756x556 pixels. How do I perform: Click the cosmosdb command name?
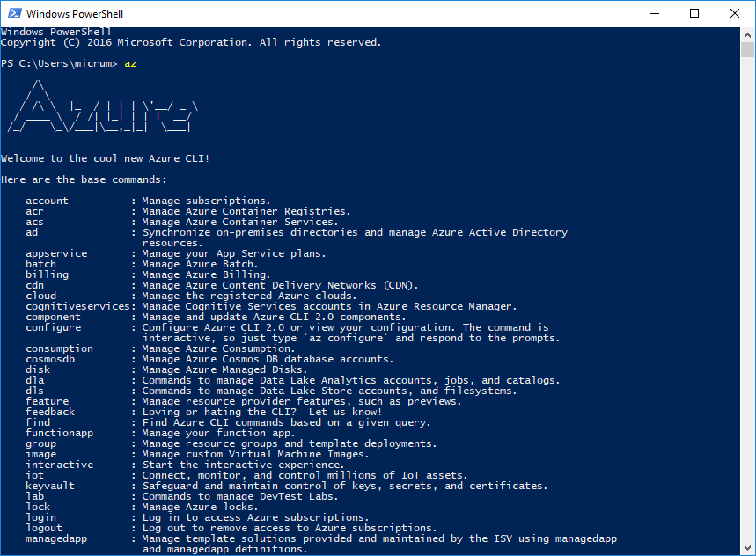[x=49, y=358]
